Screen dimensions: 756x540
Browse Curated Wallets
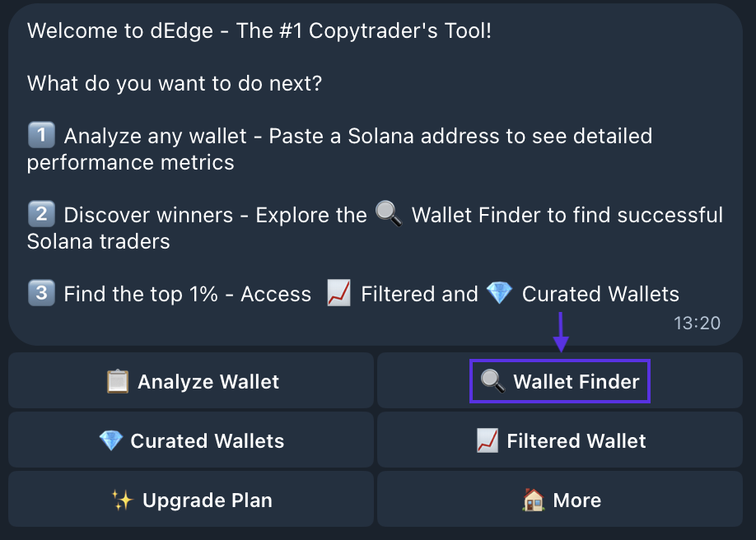pos(191,441)
